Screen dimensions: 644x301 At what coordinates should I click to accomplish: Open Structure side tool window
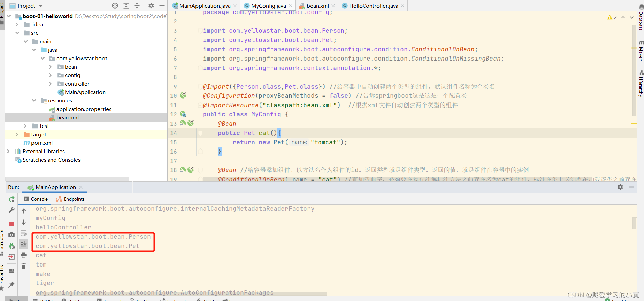pos(2,242)
